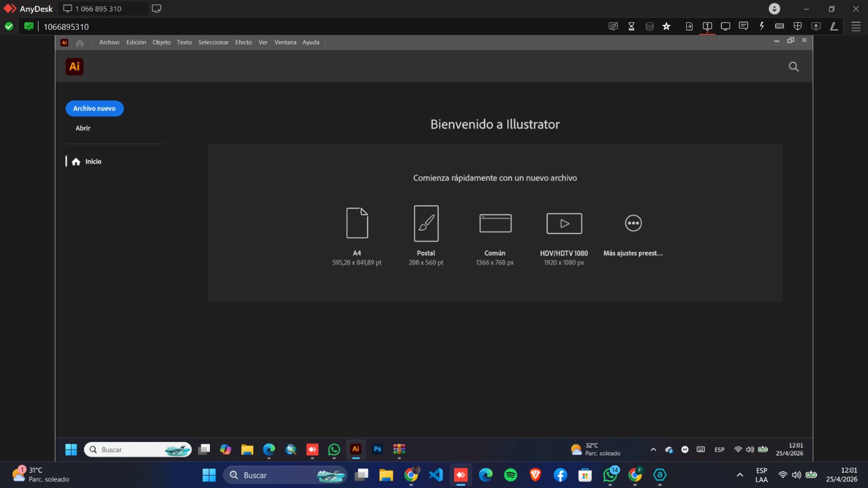
Task: Click the home icon in Illustrator menu bar
Action: [x=80, y=42]
